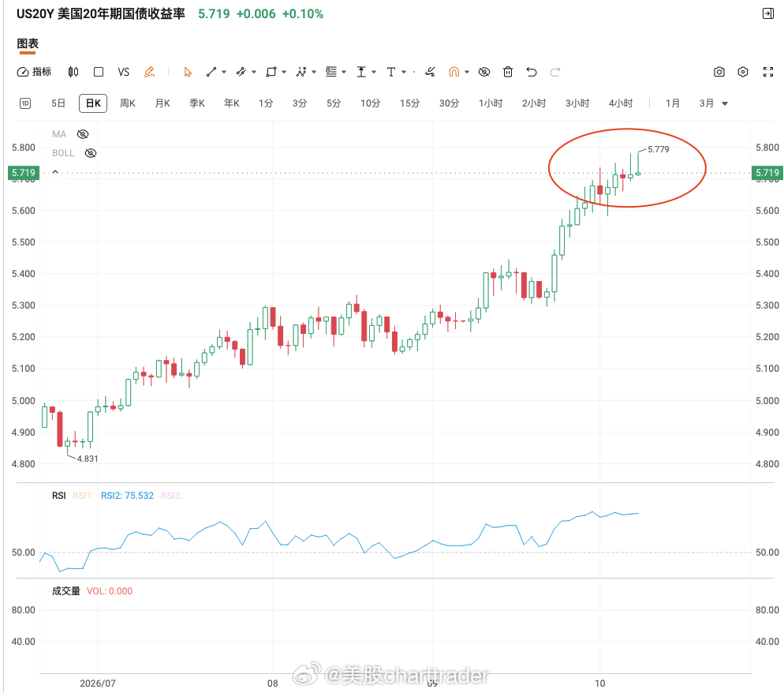Select the 15分 interval

(409, 103)
